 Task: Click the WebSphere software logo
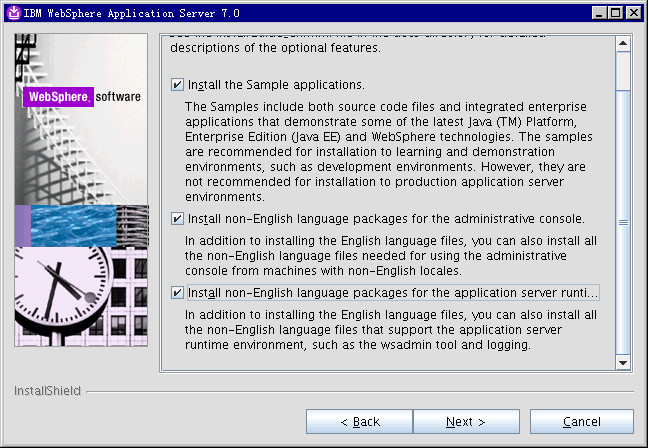81,98
